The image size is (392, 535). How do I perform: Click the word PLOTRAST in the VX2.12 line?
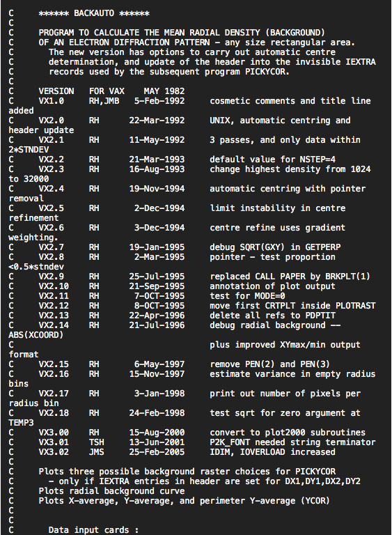click(x=356, y=306)
